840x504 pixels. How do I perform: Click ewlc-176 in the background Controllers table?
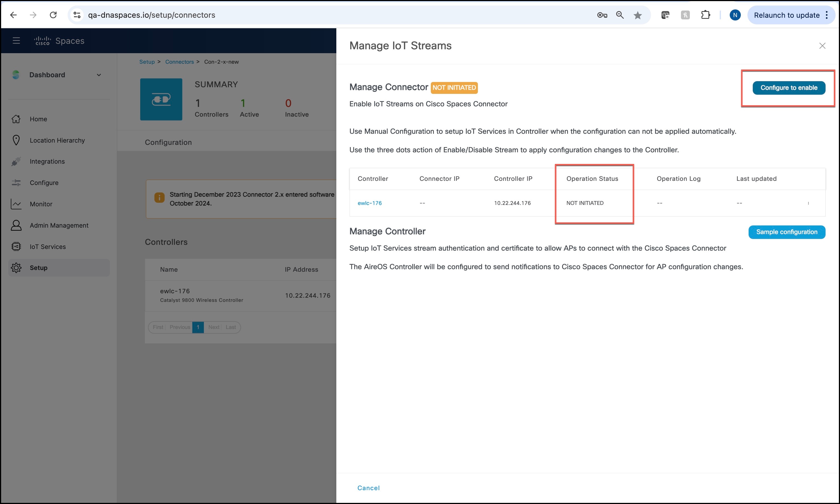pyautogui.click(x=175, y=291)
